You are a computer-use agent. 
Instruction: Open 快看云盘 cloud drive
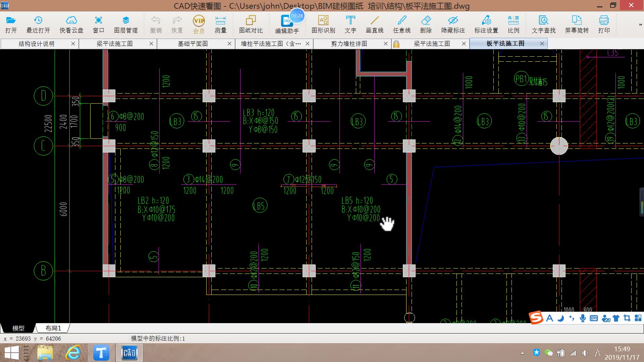(x=71, y=24)
